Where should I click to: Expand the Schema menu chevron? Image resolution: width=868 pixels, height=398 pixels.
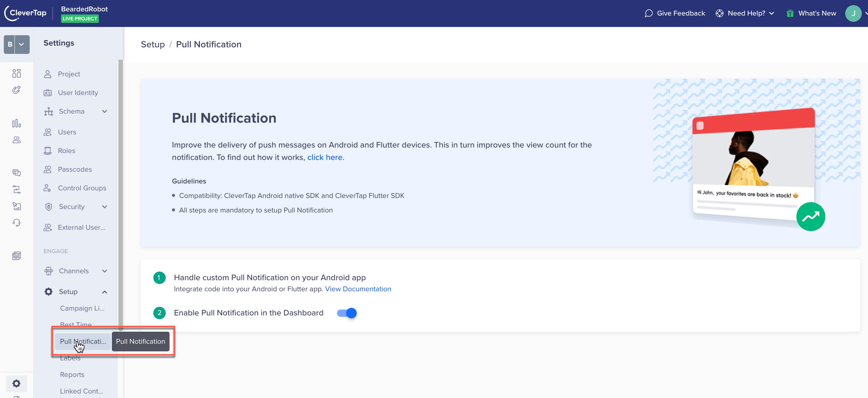point(105,111)
